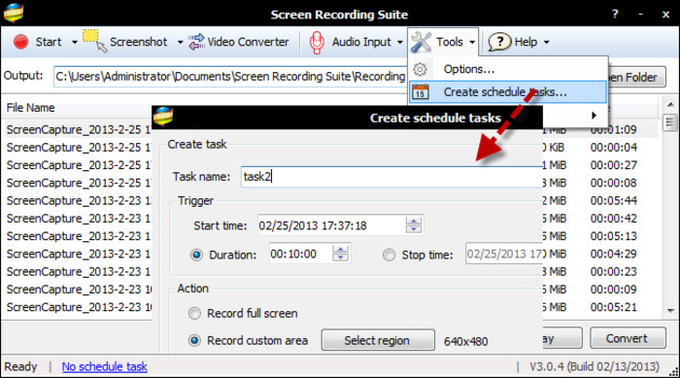This screenshot has height=378, width=680.
Task: Click the Start toolbar label
Action: (x=49, y=42)
